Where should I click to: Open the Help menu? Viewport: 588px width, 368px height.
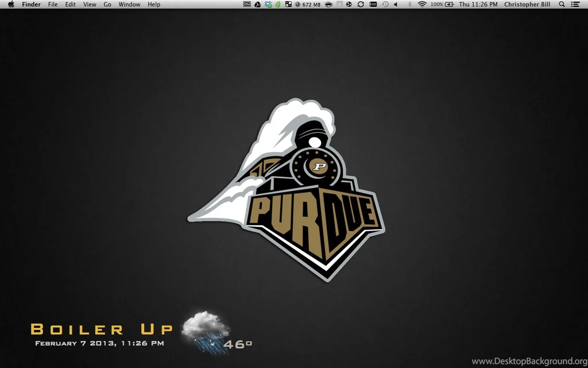tap(154, 5)
